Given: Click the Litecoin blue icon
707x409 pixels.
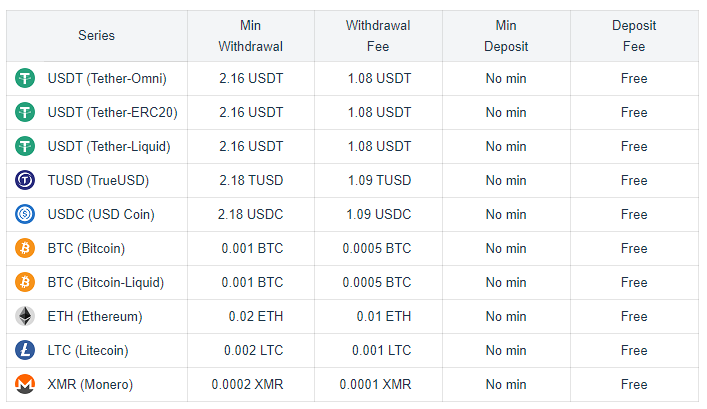Looking at the screenshot, I should tap(25, 350).
